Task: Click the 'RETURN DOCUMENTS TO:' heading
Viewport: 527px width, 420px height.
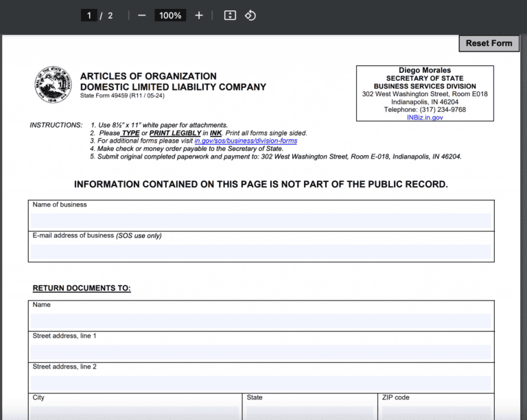Action: click(82, 288)
